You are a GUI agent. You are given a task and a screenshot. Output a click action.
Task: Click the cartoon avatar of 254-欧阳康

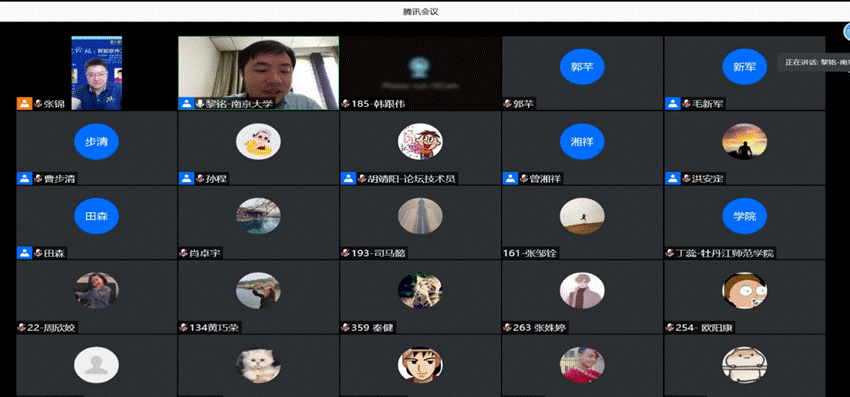click(x=744, y=290)
